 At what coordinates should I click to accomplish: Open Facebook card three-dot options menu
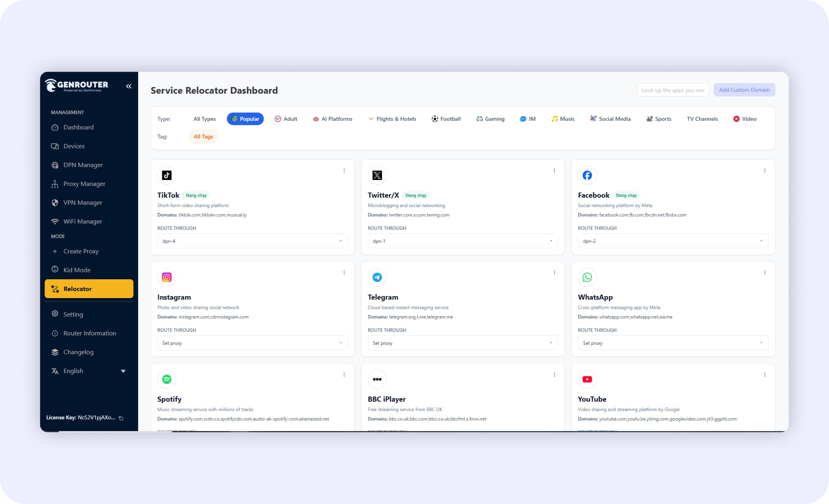(764, 170)
